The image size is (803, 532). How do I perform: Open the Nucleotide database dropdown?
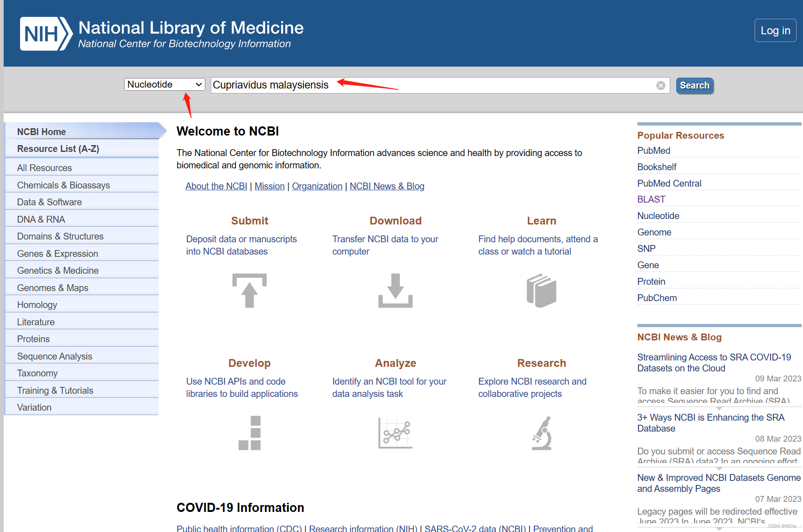coord(164,84)
